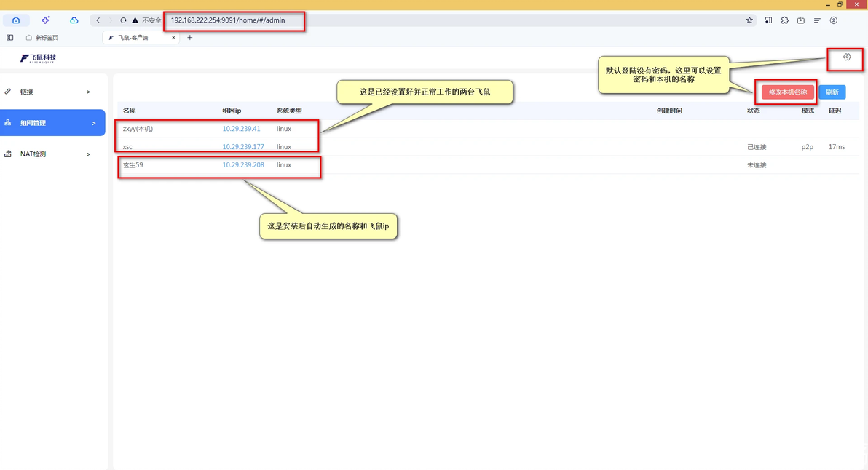
Task: Click the 修改本机名称 button
Action: coord(787,92)
